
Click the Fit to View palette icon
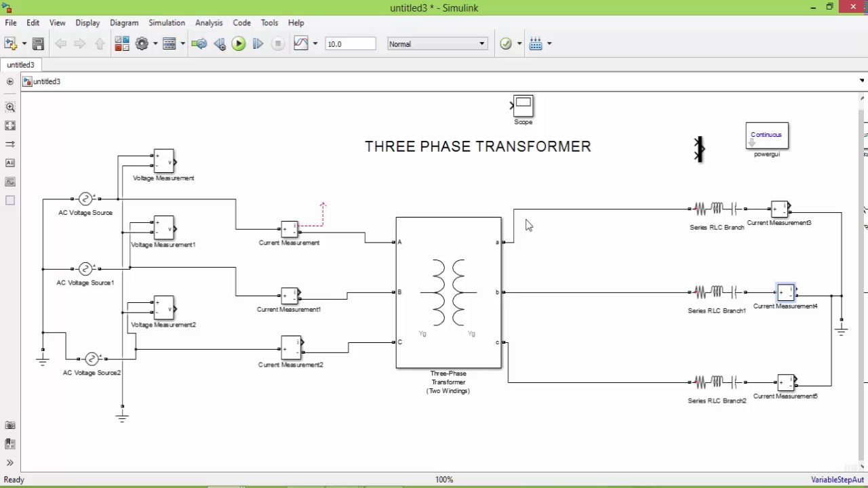pyautogui.click(x=10, y=125)
